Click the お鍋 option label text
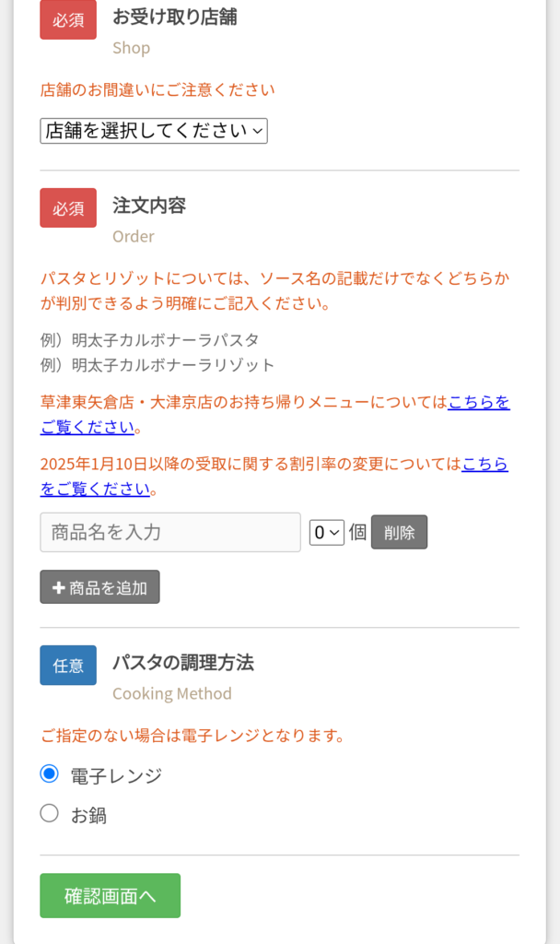 (88, 815)
